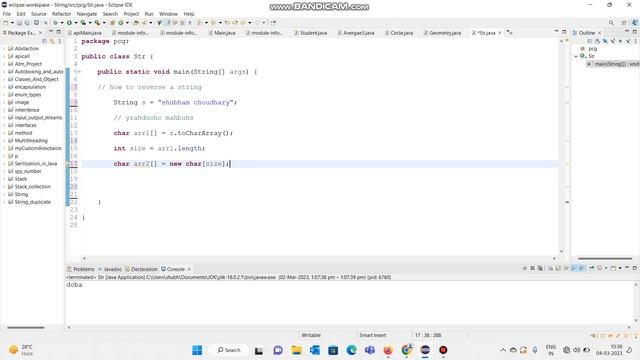640x360 pixels.
Task: Click Open Perspective icon at top right
Action: pos(624,22)
